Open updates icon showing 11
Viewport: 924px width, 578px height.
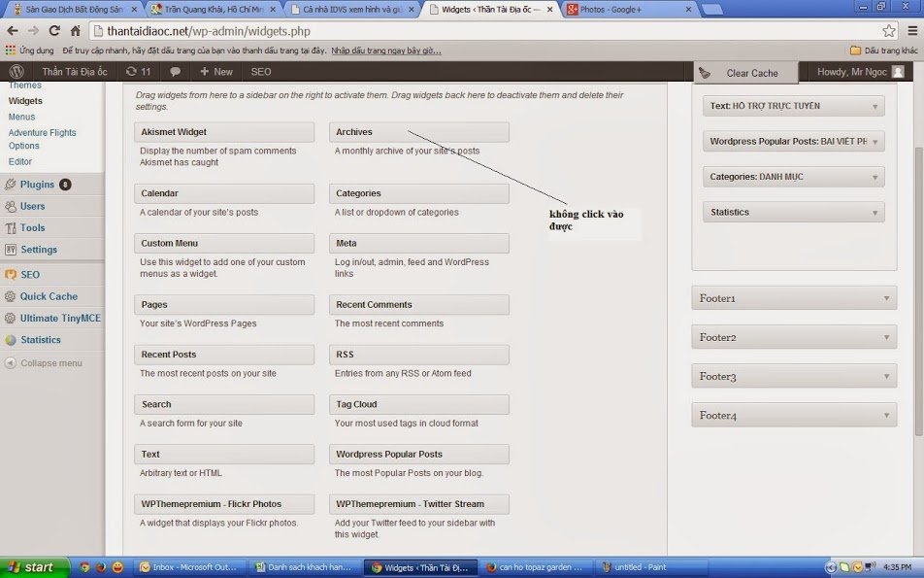click(x=139, y=71)
